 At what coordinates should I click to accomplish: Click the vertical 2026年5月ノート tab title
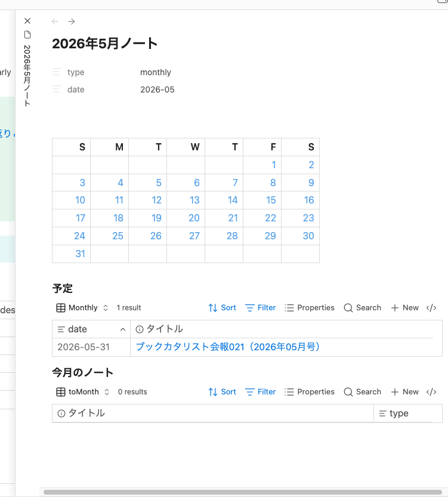pyautogui.click(x=27, y=75)
